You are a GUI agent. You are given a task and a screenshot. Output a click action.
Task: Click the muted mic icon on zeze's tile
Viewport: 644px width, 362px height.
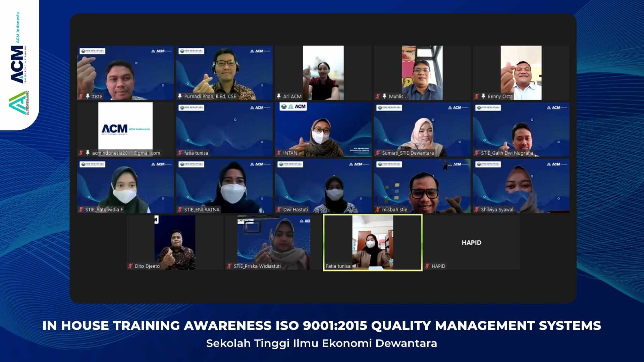coord(80,96)
